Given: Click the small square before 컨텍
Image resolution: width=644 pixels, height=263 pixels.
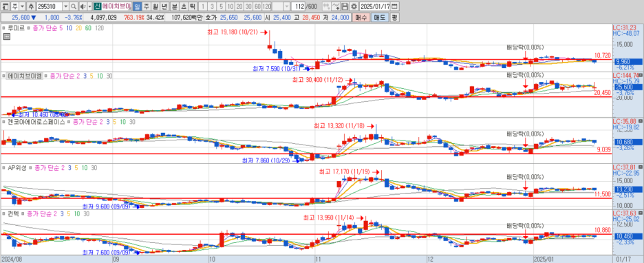Looking at the screenshot, I should (3, 213).
